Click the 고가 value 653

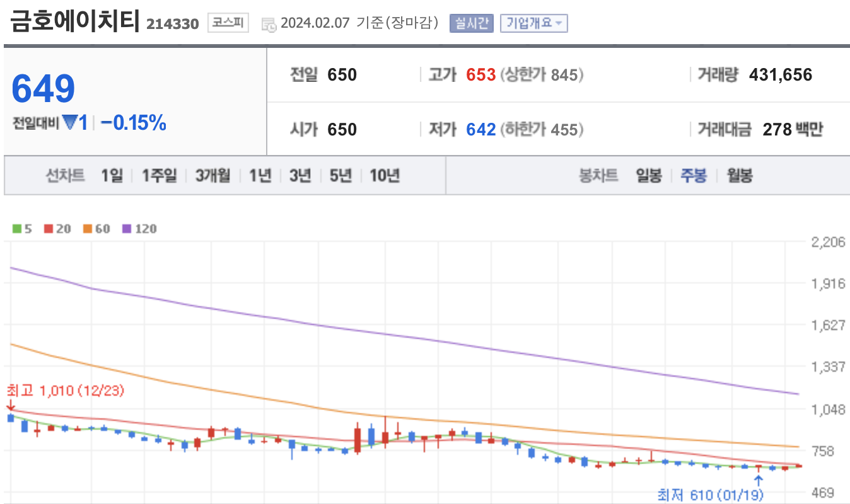[x=480, y=75]
